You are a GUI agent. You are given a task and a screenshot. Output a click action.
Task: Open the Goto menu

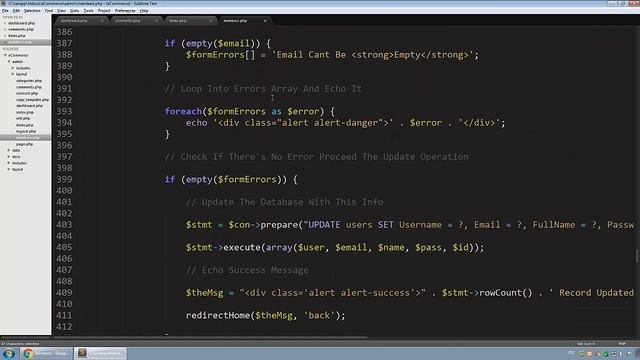point(74,11)
